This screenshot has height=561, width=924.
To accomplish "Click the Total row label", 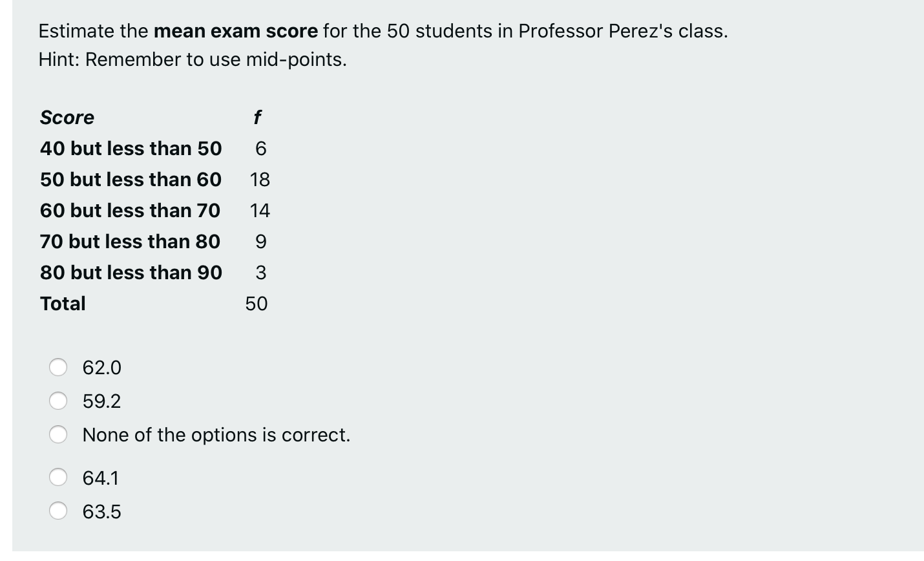I will (x=63, y=304).
